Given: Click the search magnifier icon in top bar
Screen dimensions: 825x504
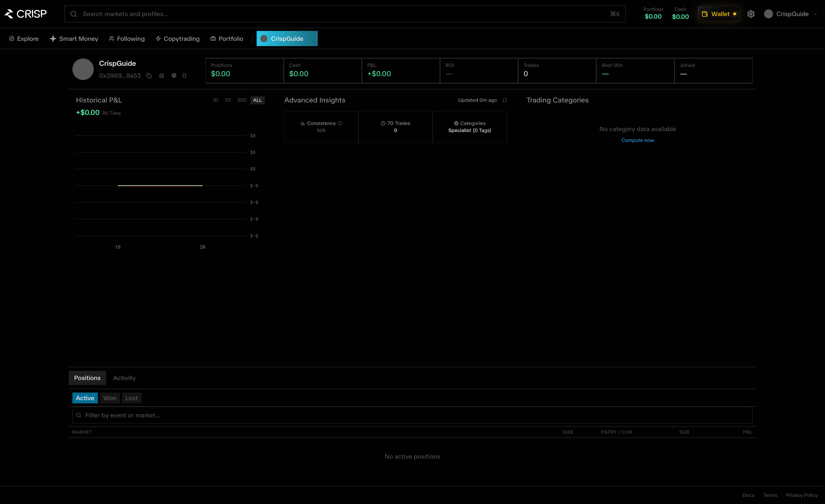Looking at the screenshot, I should pyautogui.click(x=74, y=14).
